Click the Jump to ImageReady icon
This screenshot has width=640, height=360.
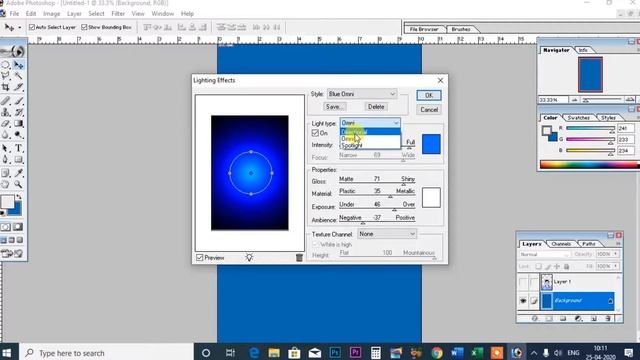click(12, 254)
